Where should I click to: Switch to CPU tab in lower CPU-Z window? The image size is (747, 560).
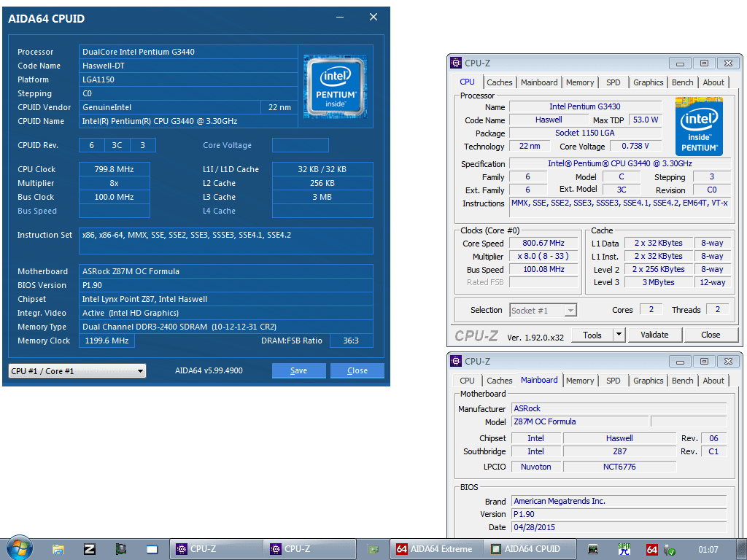(x=467, y=381)
